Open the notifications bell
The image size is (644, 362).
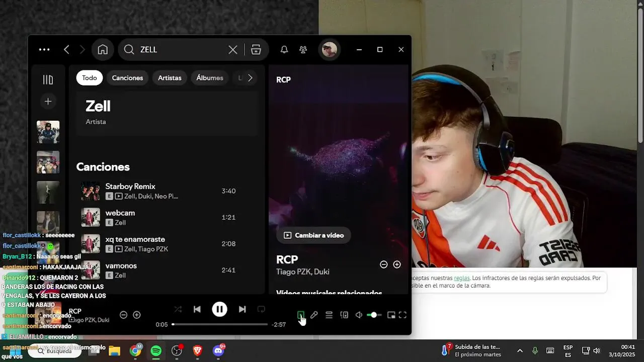284,49
